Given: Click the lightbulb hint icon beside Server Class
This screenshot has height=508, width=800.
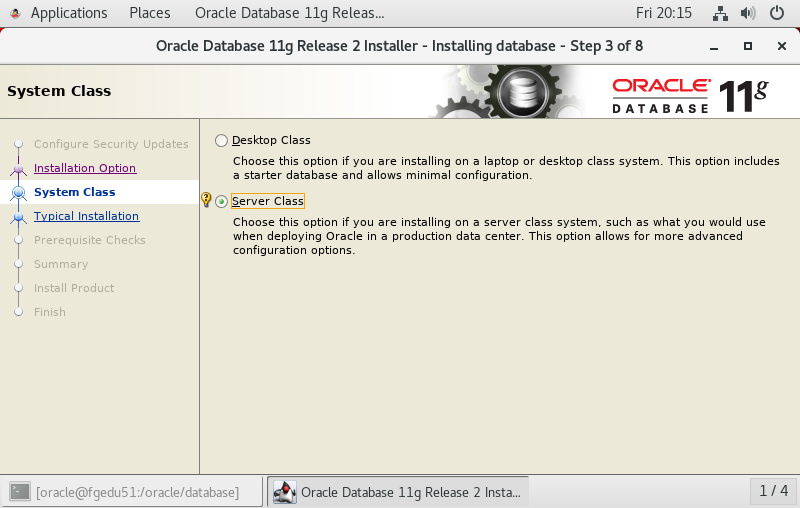Looking at the screenshot, I should coord(206,199).
